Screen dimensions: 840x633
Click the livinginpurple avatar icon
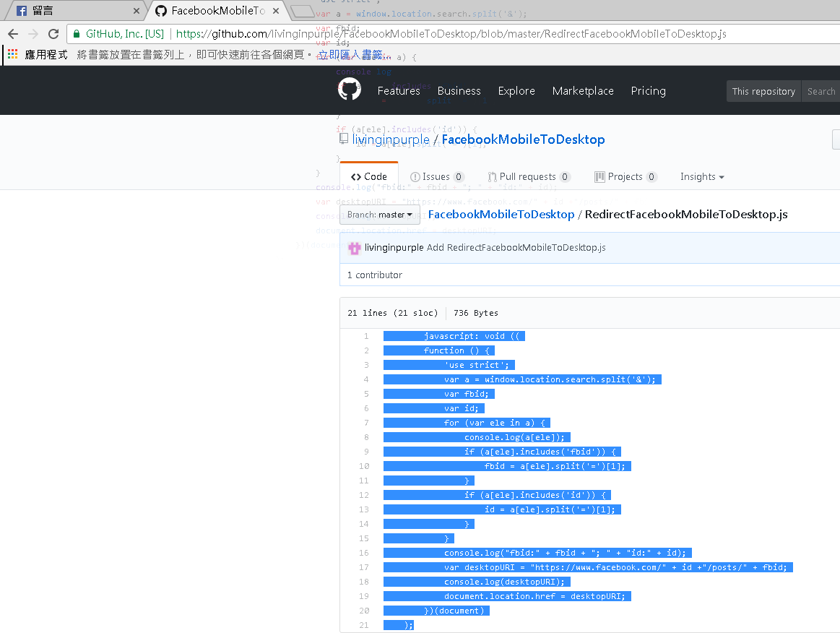pyautogui.click(x=354, y=248)
